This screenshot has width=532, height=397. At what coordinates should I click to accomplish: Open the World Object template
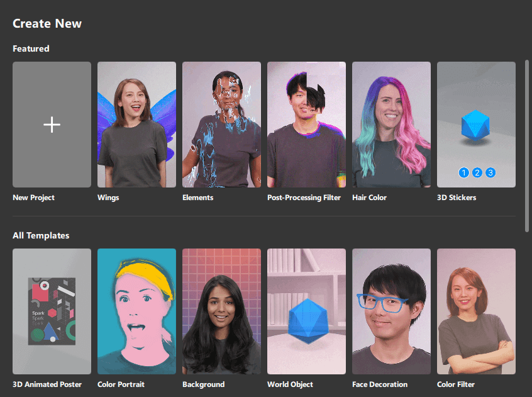pos(306,311)
